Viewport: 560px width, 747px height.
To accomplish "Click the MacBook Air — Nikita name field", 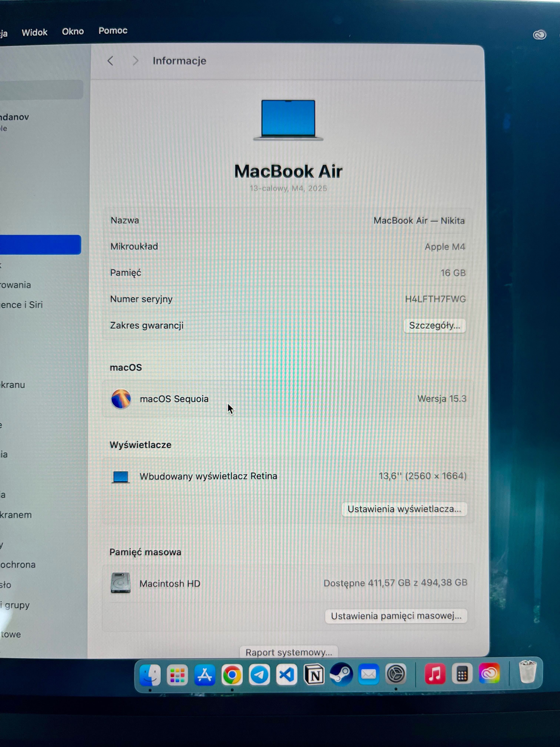I will click(419, 221).
